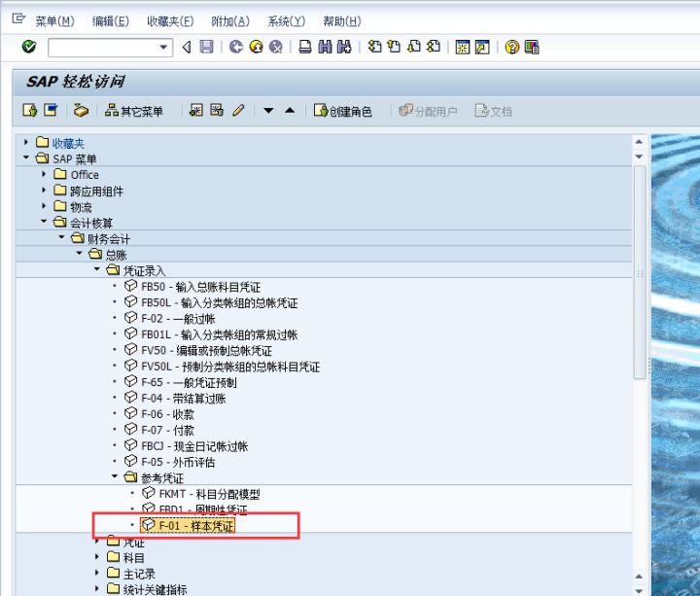
Task: Select FKMT - 科目分配模型 transaction
Action: click(x=209, y=494)
